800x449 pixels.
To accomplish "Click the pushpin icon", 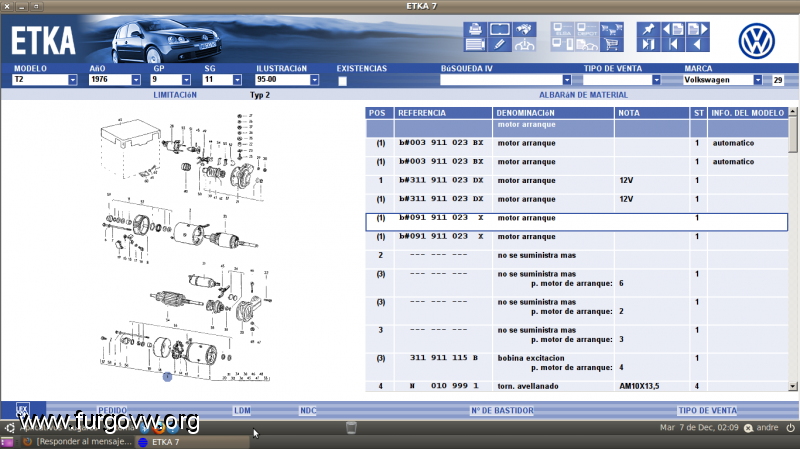I will click(648, 29).
